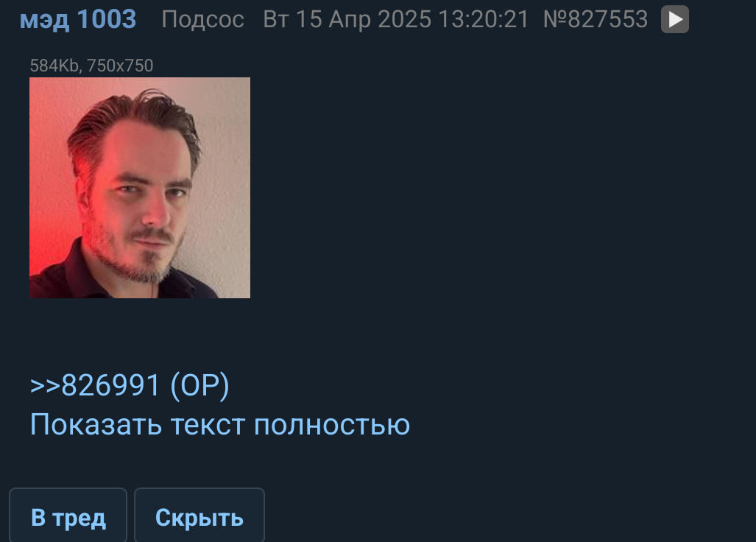This screenshot has width=756, height=542.
Task: Click the word полностью in expand link
Action: pos(332,426)
